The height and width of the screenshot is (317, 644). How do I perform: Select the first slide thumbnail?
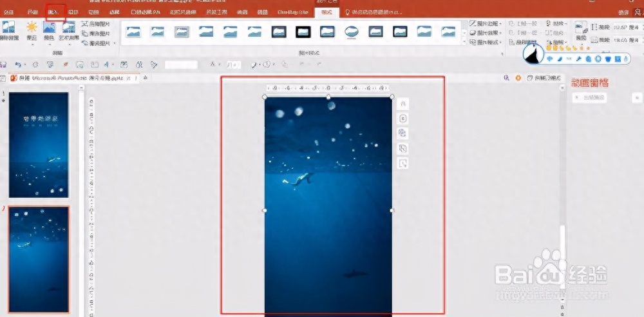tap(39, 145)
